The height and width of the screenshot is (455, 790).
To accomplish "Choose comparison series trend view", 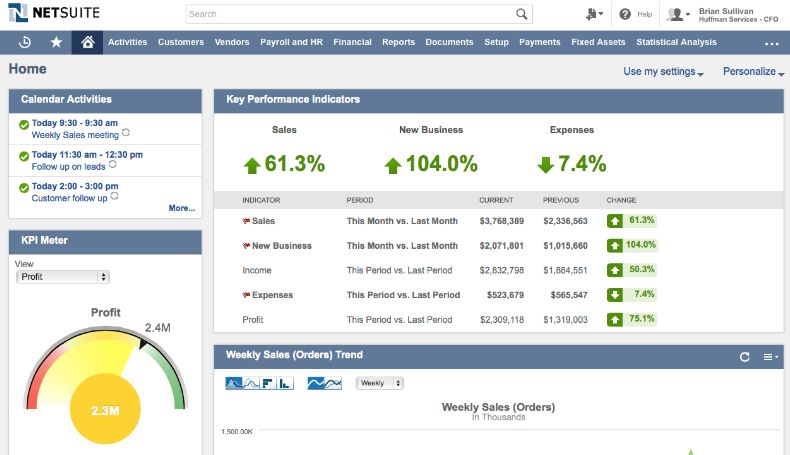I will [333, 383].
